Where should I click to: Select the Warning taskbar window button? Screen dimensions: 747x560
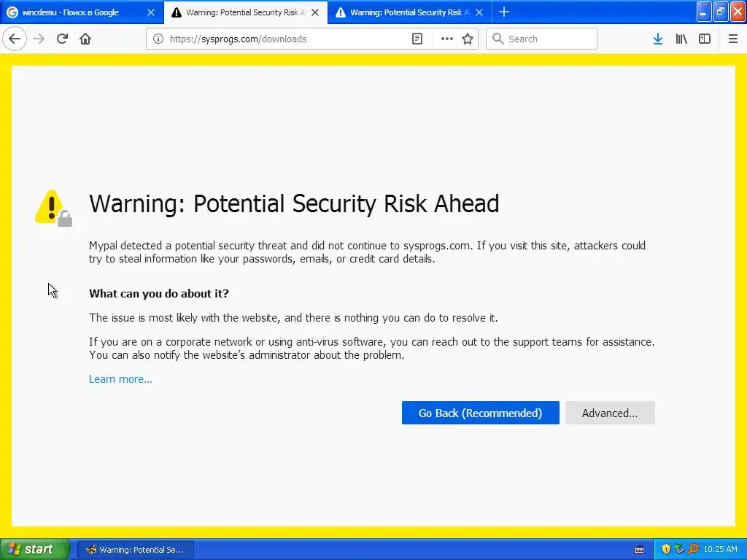[135, 550]
